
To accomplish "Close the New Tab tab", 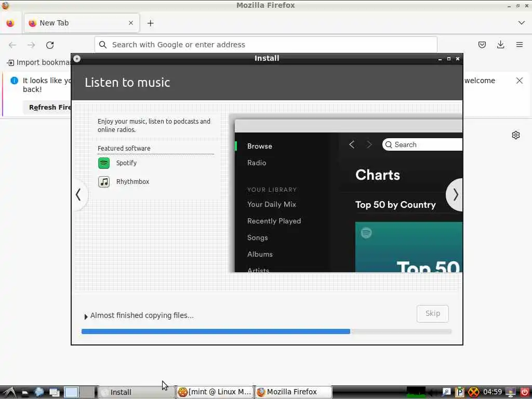I will tap(131, 23).
